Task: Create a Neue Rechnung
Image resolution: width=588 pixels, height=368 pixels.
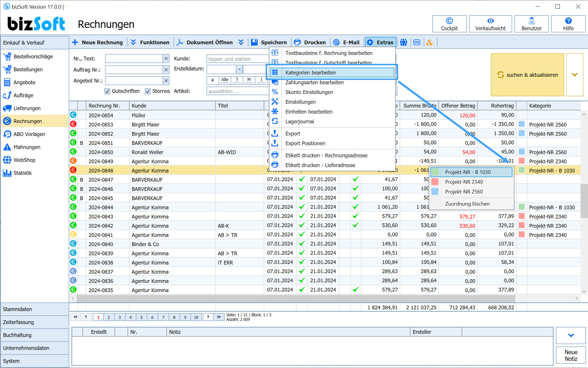Action: point(97,42)
